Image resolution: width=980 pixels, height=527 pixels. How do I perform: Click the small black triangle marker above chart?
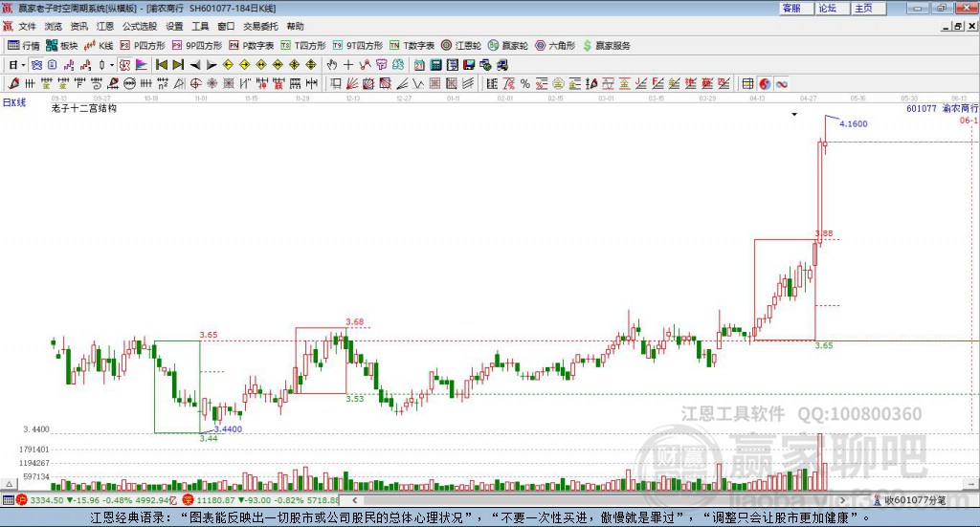pos(794,114)
